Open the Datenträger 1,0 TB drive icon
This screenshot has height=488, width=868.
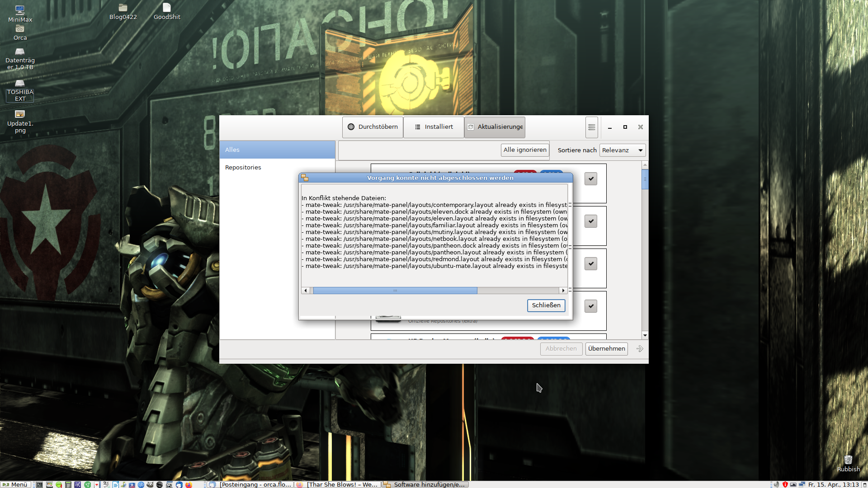click(20, 59)
